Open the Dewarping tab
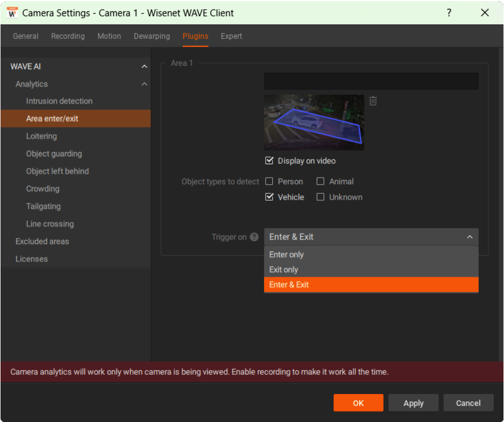504x422 pixels. pyautogui.click(x=152, y=36)
